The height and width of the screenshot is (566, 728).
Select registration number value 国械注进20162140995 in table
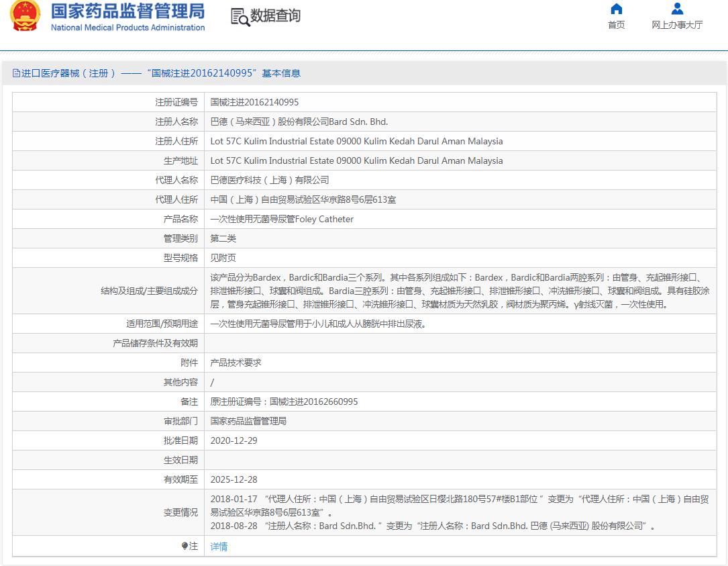tap(254, 102)
